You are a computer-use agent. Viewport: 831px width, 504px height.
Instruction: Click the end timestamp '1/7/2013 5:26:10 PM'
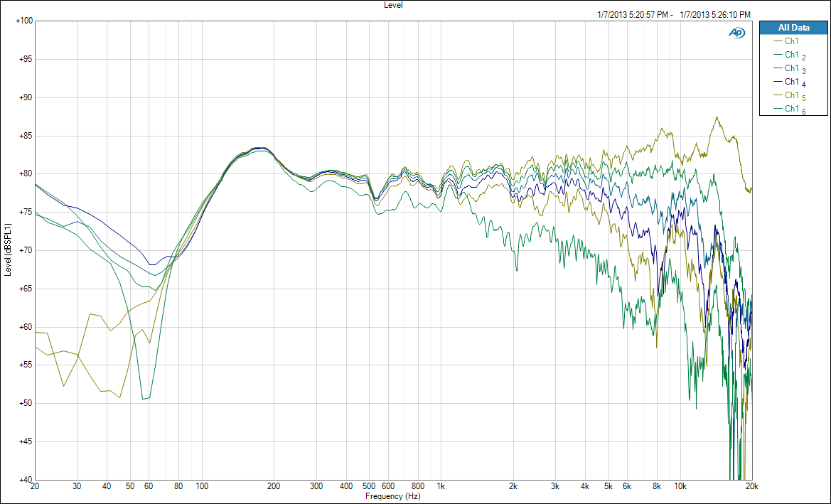point(715,16)
